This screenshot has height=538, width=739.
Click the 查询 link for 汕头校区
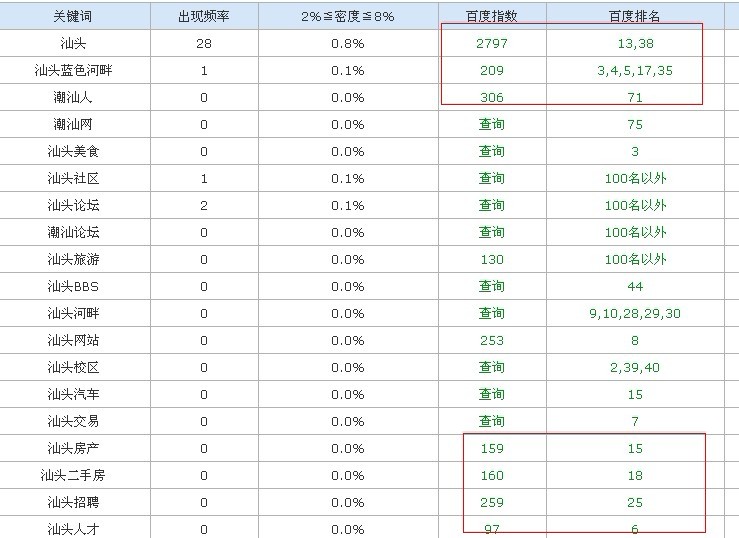point(492,367)
